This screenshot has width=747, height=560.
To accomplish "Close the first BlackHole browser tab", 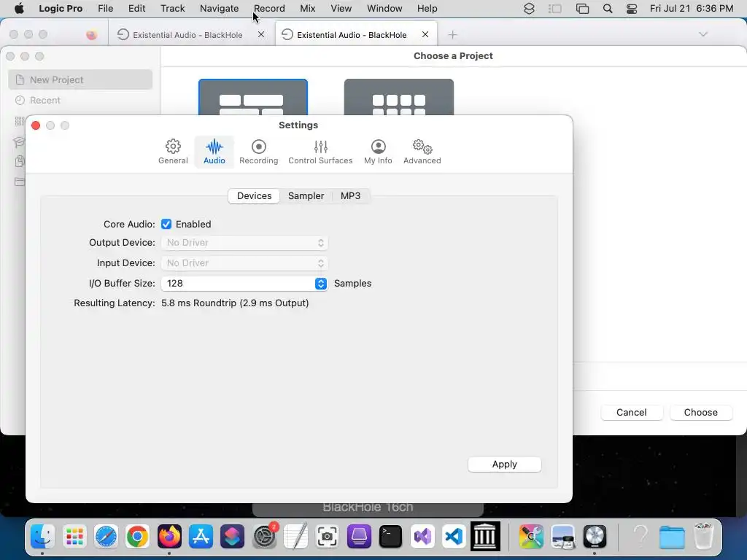I will [x=261, y=34].
